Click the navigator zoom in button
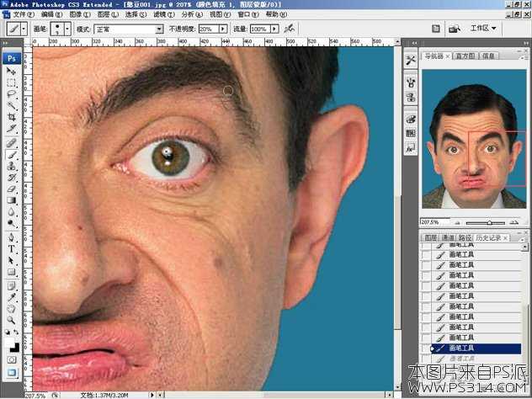The height and width of the screenshot is (399, 532). pyautogui.click(x=514, y=222)
